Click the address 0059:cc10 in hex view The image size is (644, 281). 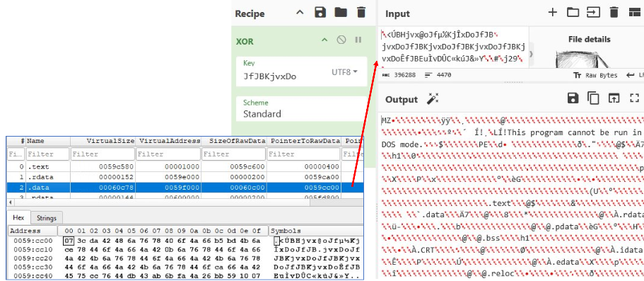click(33, 250)
